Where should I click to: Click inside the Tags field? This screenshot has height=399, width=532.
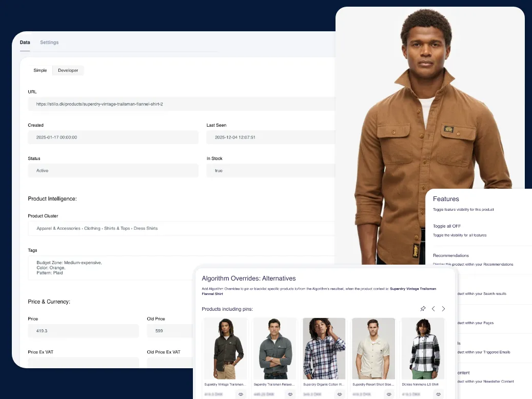tap(154, 268)
